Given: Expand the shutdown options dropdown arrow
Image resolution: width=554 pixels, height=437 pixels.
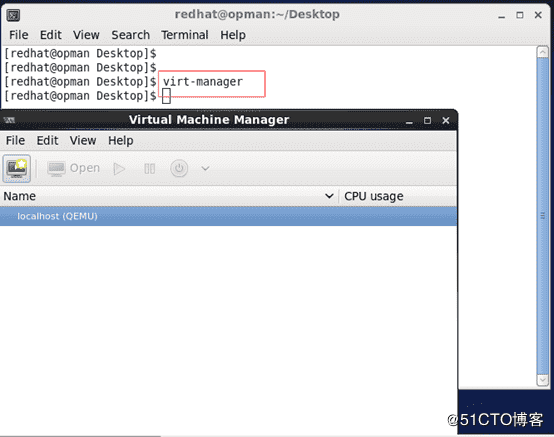Looking at the screenshot, I should pyautogui.click(x=205, y=169).
